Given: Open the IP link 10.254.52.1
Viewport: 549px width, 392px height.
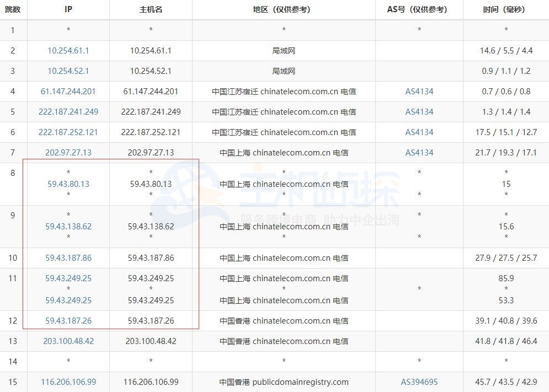Looking at the screenshot, I should click(x=68, y=71).
